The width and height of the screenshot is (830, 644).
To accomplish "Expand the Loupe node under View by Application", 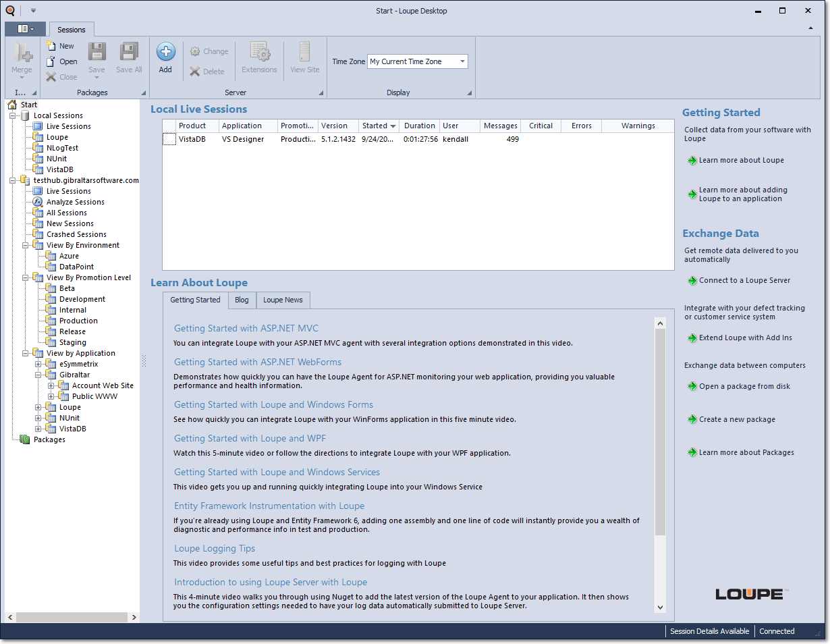I will tap(38, 407).
